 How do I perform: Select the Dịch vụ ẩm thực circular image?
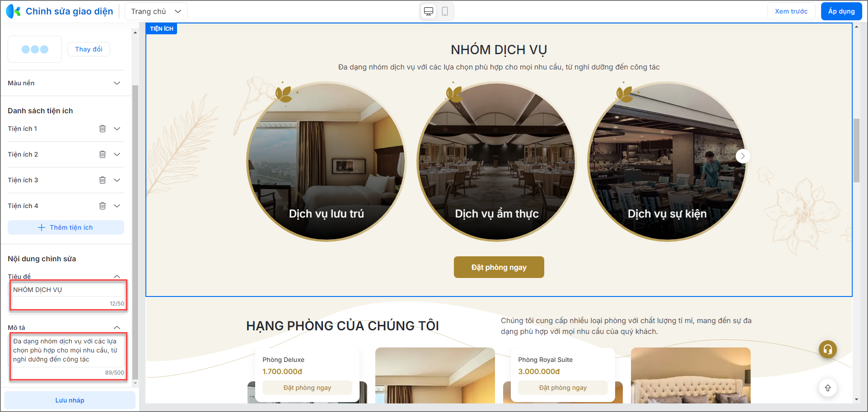click(x=496, y=162)
